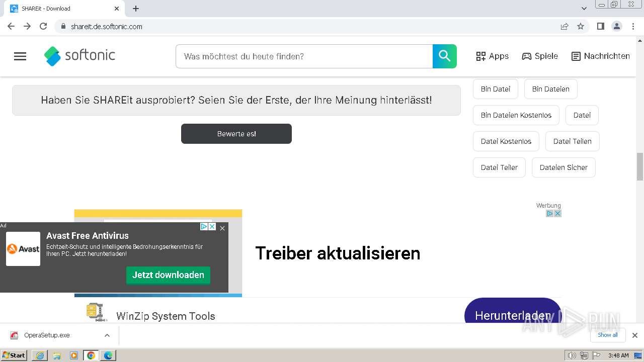Select the Datei Teilen tag

pyautogui.click(x=573, y=141)
